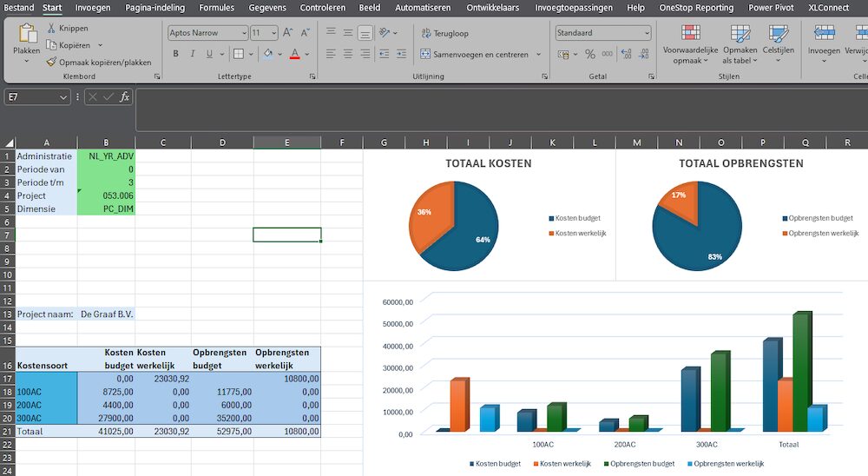This screenshot has width=868, height=476.
Task: Click the text orientation icon
Action: click(x=385, y=33)
